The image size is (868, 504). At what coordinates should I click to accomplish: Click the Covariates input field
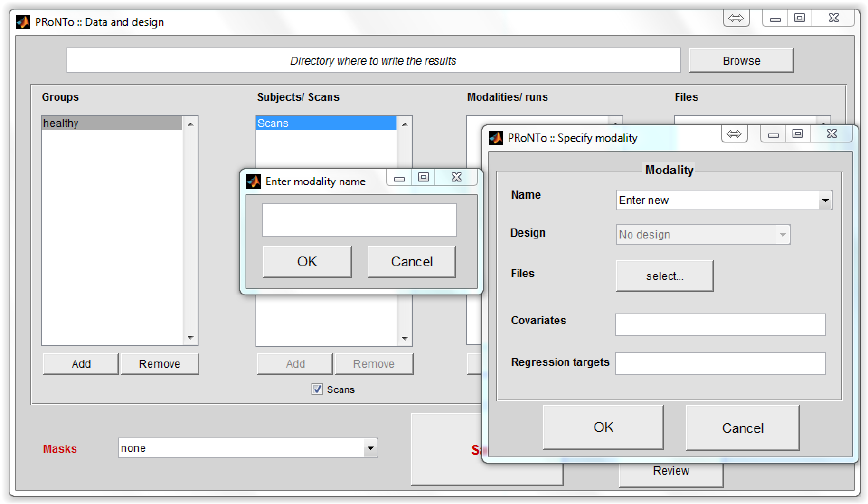[x=720, y=324]
